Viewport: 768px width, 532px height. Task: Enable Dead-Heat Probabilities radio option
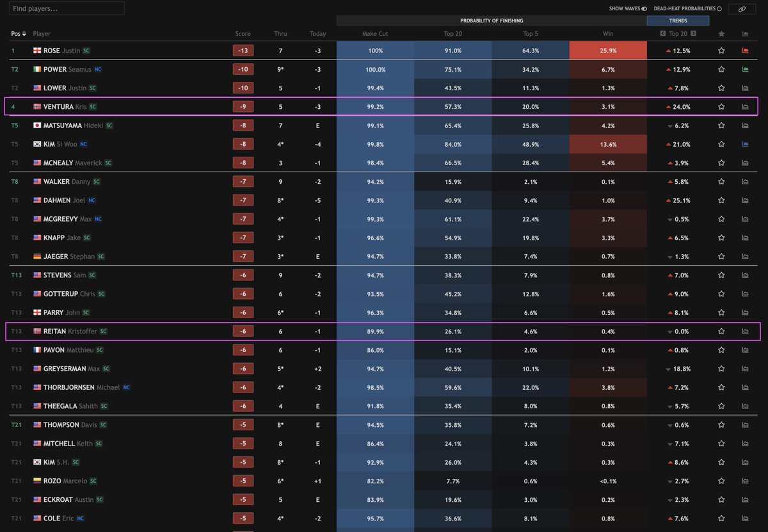[719, 9]
